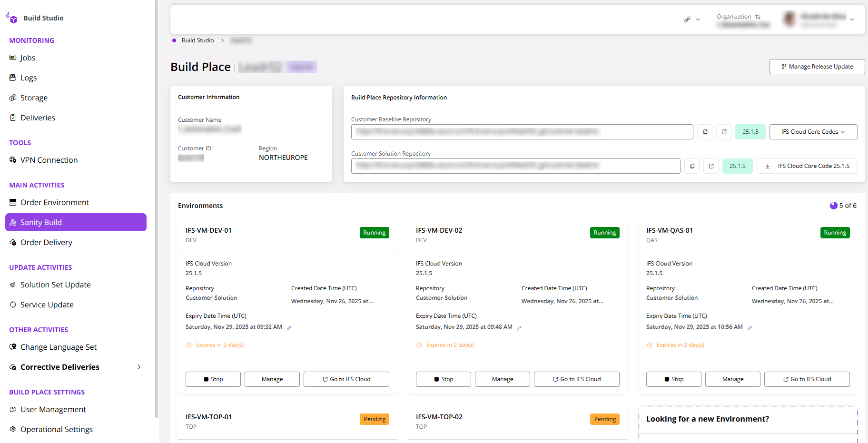Open Customer Baseline Repository in new tab

pyautogui.click(x=724, y=132)
